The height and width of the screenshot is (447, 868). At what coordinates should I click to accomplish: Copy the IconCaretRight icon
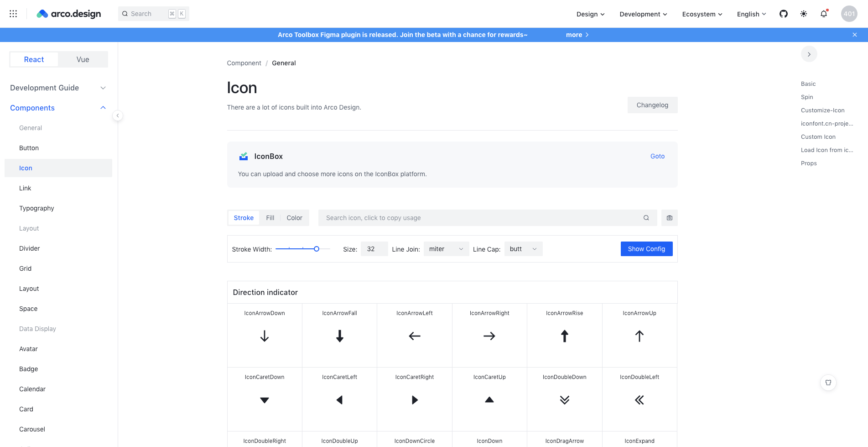click(415, 400)
